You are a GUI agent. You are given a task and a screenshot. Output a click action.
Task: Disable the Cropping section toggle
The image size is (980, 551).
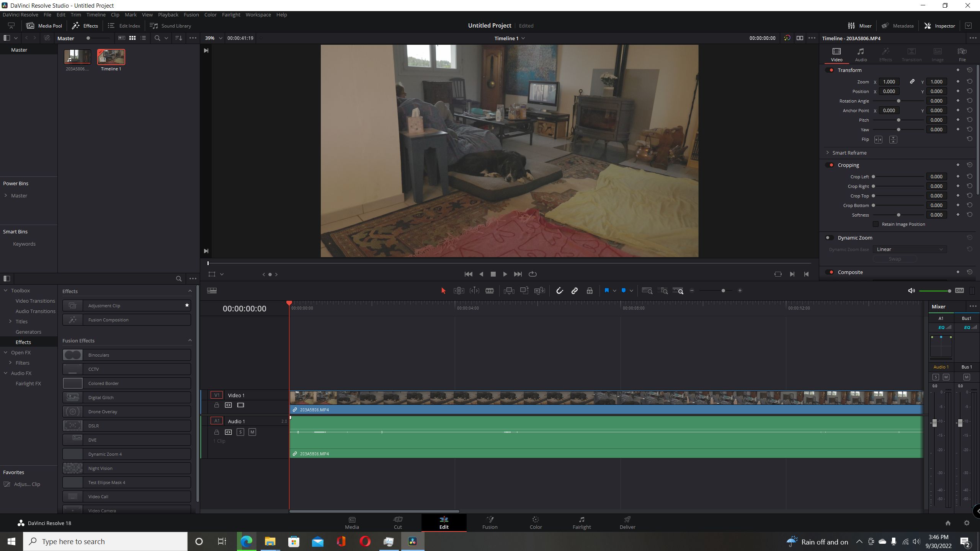[x=830, y=165]
